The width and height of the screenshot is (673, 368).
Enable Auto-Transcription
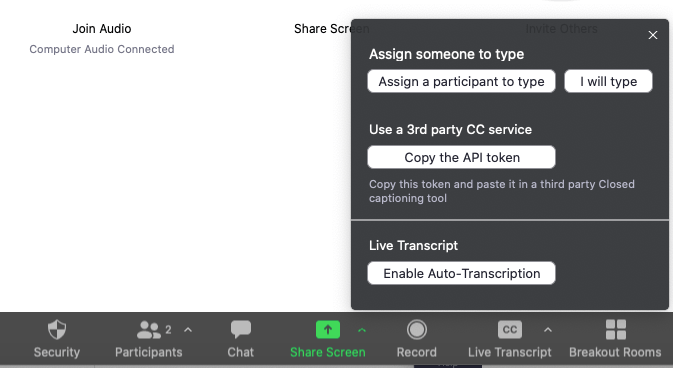click(x=461, y=273)
